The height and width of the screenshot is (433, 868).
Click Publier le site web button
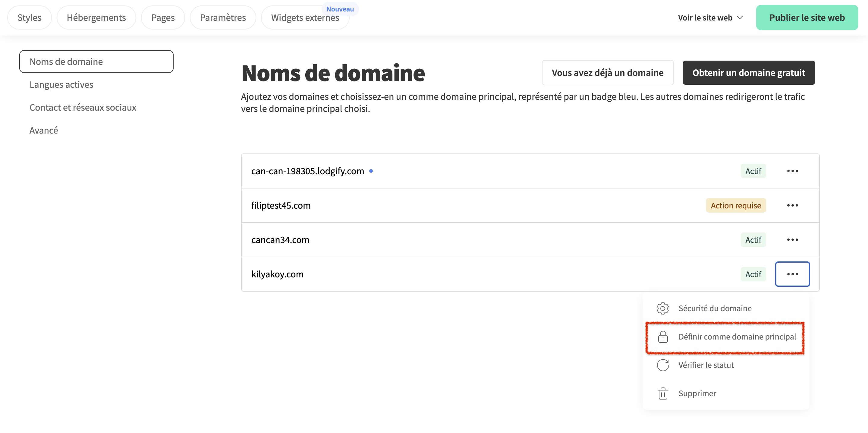coord(807,17)
